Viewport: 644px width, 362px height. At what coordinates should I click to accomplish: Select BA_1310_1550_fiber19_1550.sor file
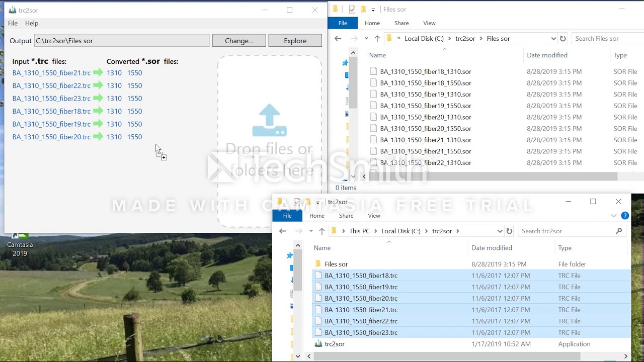pyautogui.click(x=426, y=106)
